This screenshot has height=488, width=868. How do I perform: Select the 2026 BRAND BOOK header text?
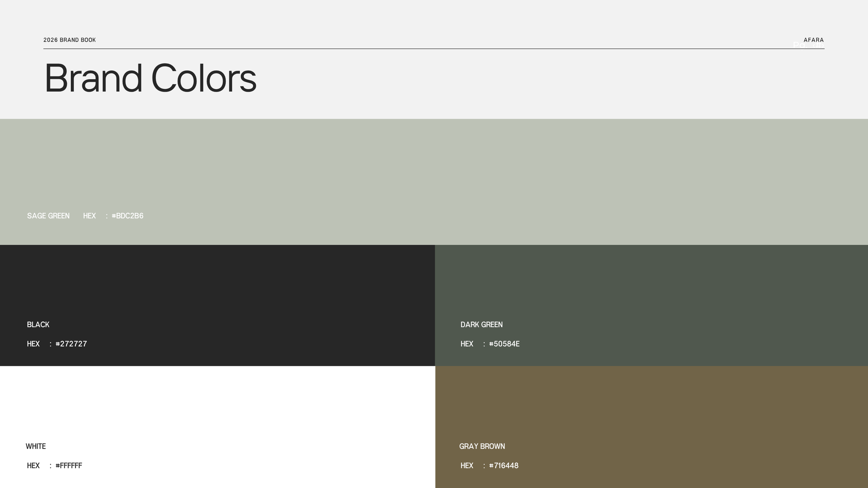pyautogui.click(x=69, y=40)
